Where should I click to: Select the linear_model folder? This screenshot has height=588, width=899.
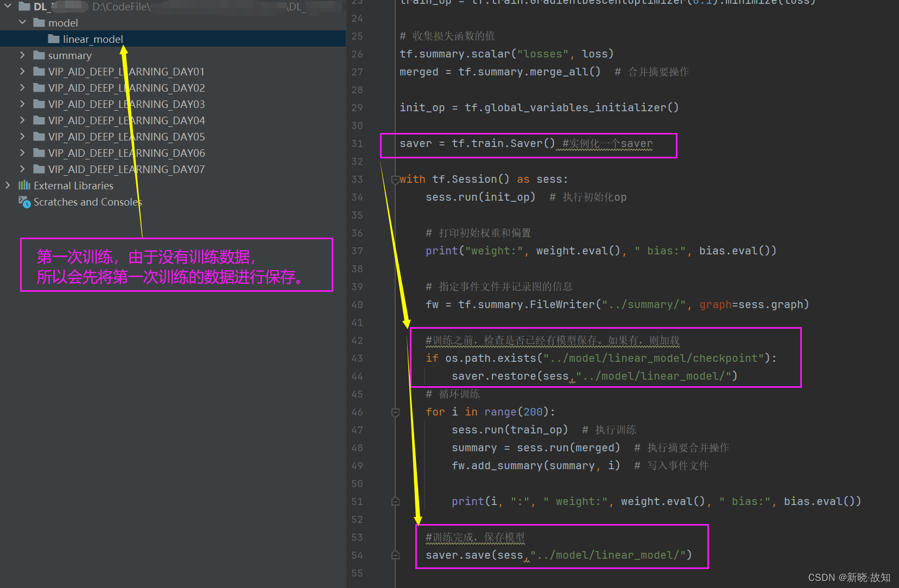(173, 39)
